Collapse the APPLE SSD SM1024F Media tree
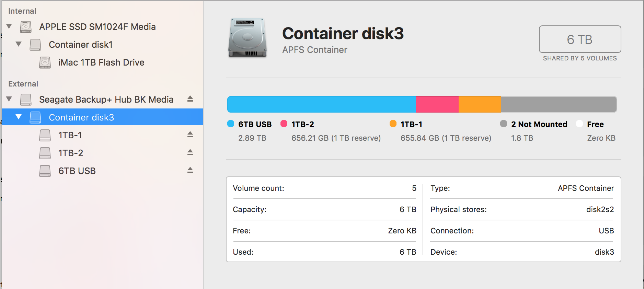The height and width of the screenshot is (289, 644). [9, 26]
